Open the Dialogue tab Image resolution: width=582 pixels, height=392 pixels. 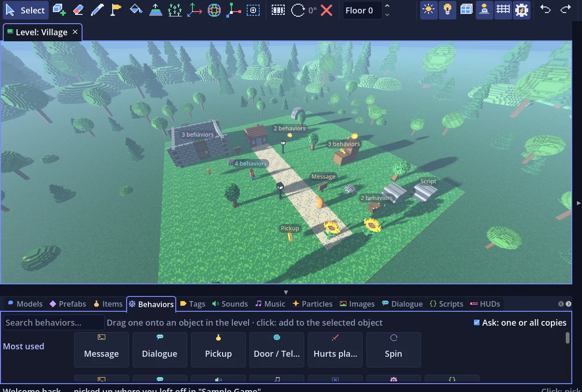pos(402,304)
